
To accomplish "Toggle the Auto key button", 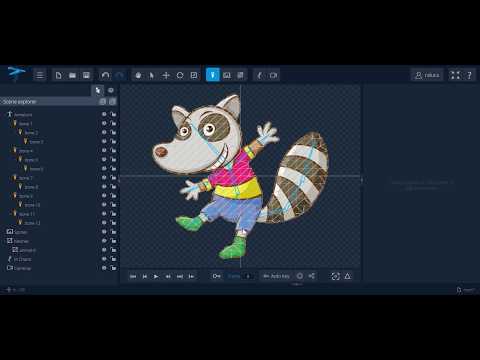I will click(276, 276).
